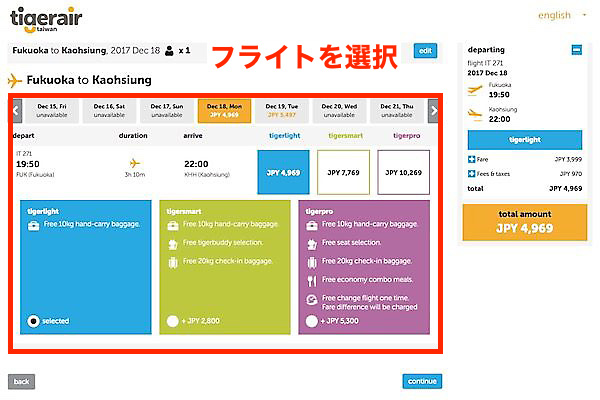Select the Dec 20, Wed date tab
The height and width of the screenshot is (400, 600).
[339, 111]
